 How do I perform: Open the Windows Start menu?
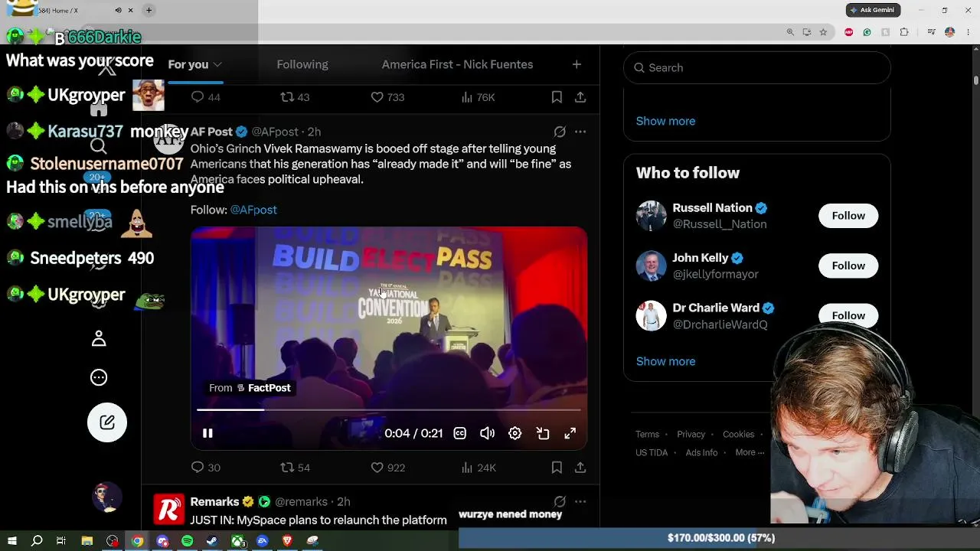coord(12,541)
